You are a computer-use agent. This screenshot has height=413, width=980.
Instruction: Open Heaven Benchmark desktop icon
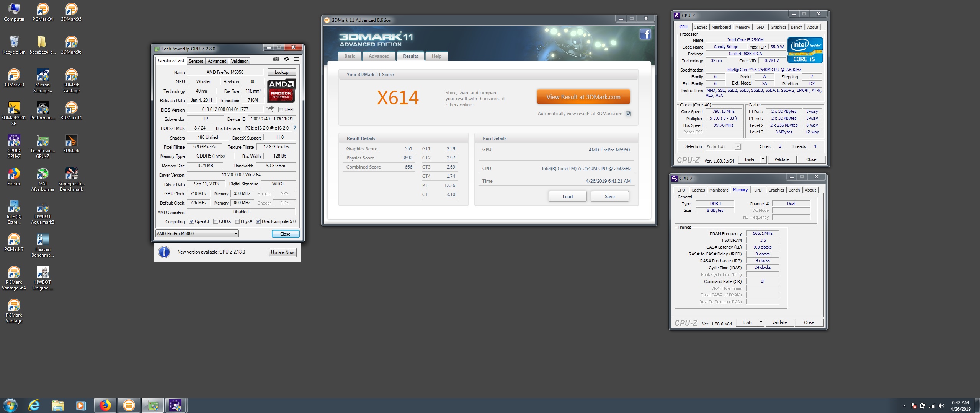pos(42,245)
